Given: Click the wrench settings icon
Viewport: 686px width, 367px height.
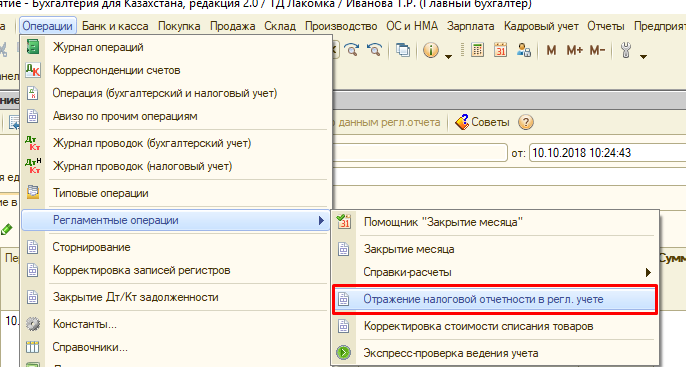Looking at the screenshot, I should tap(626, 50).
